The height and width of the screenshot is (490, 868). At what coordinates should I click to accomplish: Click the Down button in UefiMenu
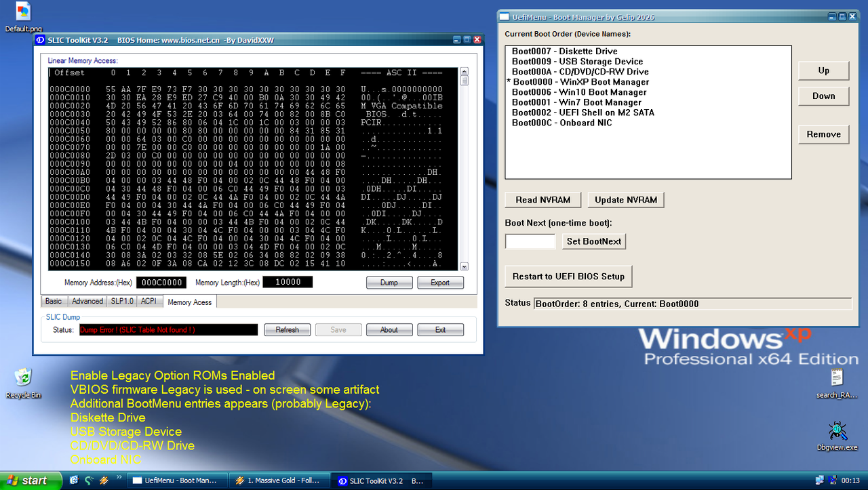(x=823, y=96)
